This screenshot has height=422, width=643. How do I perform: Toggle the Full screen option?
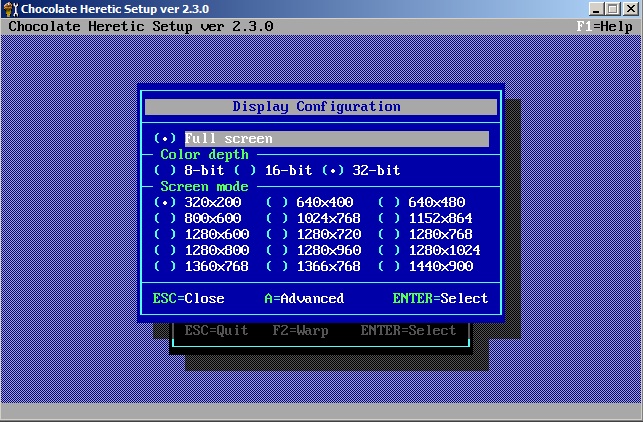coord(321,139)
